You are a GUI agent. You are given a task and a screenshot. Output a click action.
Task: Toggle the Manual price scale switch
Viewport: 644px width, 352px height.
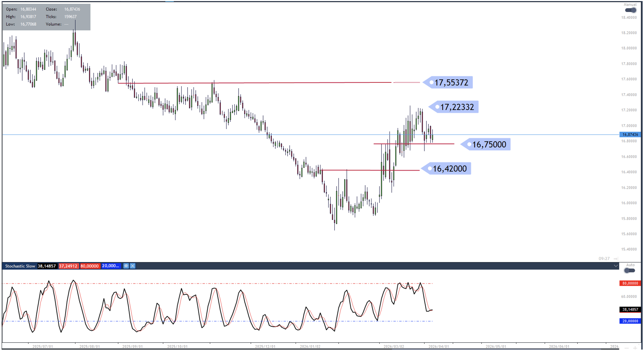point(630,10)
